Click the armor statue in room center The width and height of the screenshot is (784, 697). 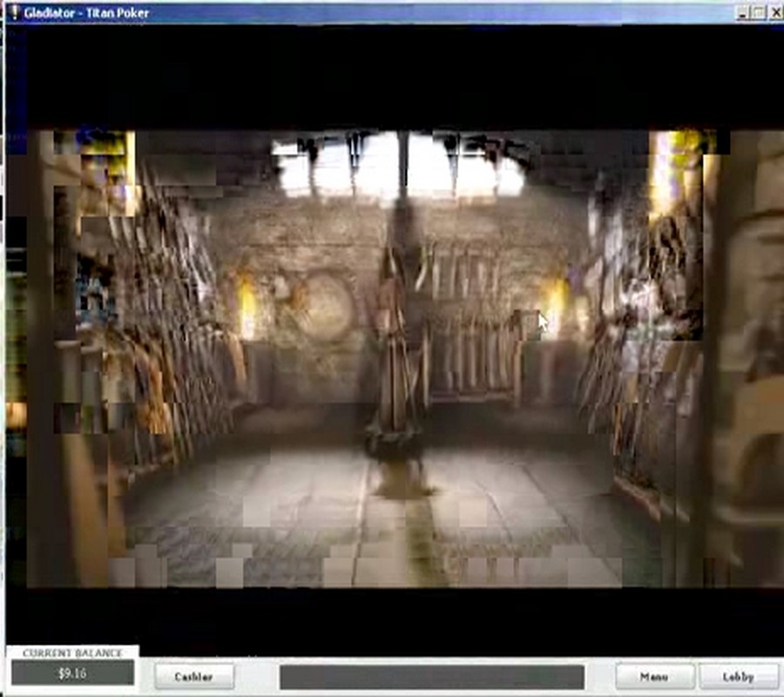point(398,348)
